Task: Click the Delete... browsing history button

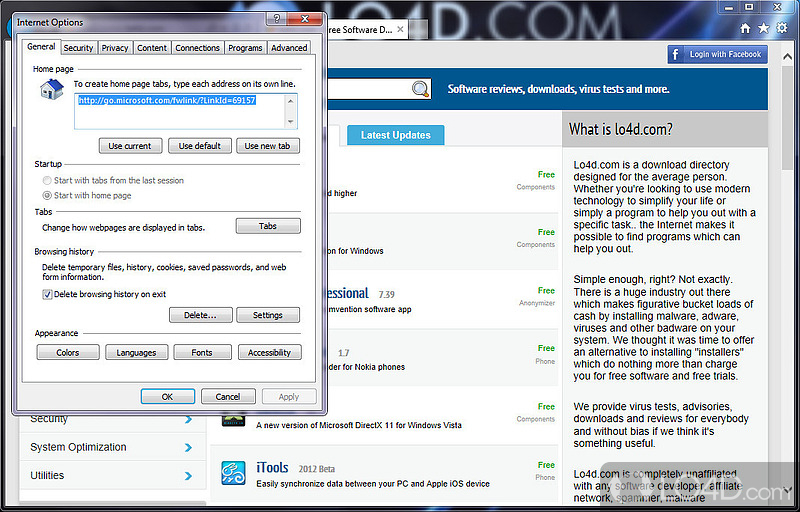Action: (201, 315)
